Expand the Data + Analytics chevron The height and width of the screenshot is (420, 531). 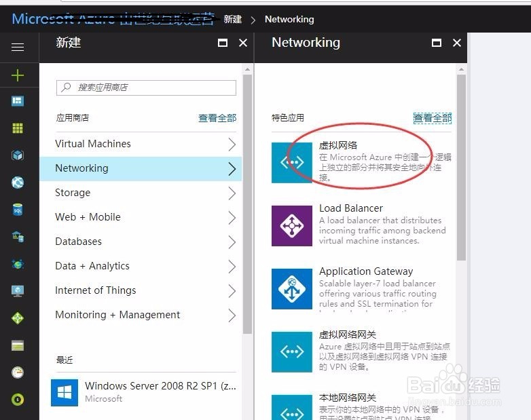tap(232, 267)
